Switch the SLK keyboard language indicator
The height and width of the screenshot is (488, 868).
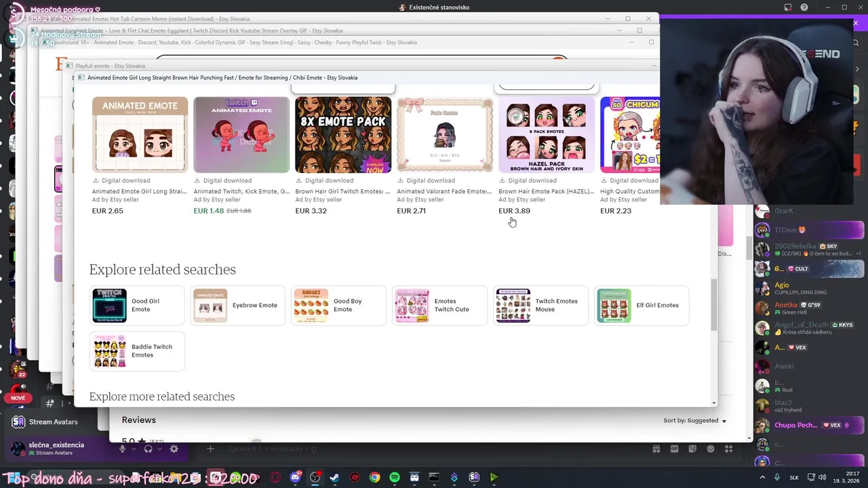pos(794,477)
